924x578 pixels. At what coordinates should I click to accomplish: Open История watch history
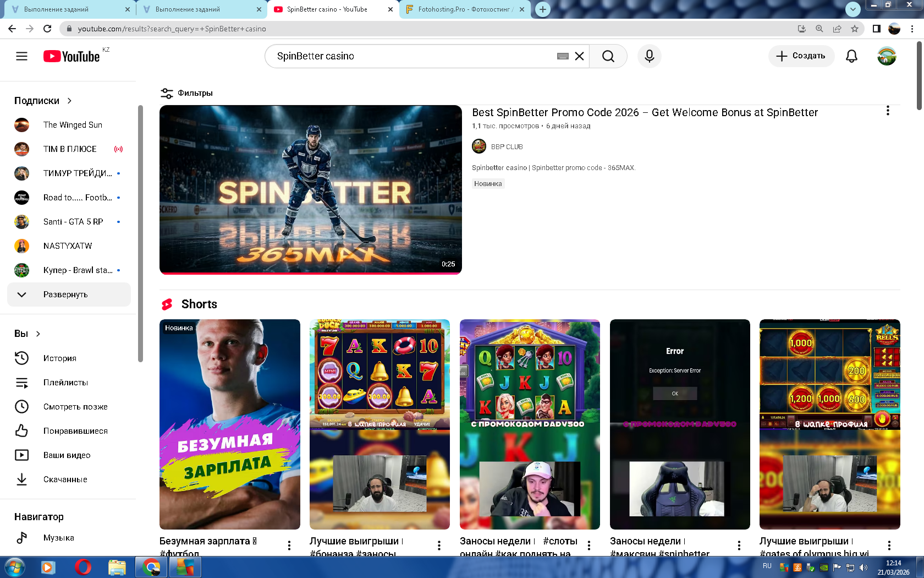pos(69,358)
